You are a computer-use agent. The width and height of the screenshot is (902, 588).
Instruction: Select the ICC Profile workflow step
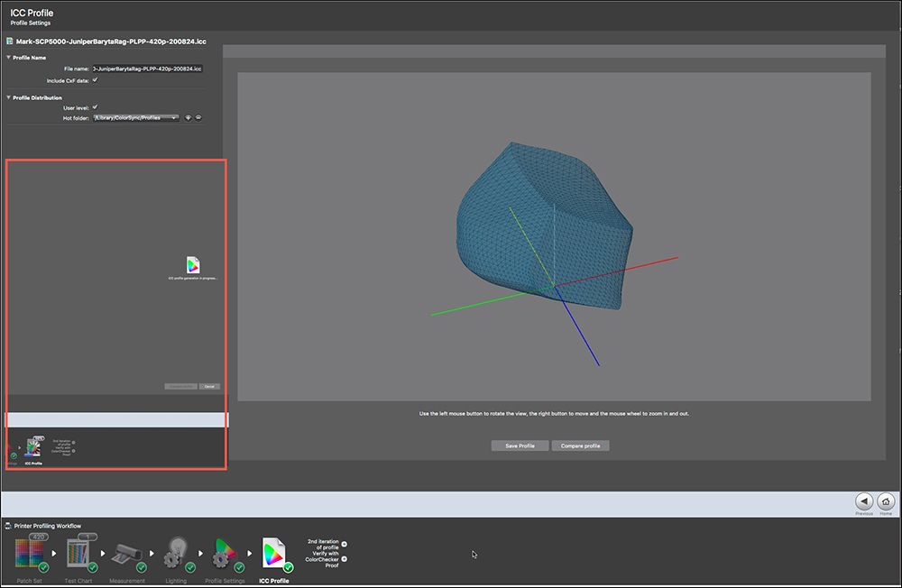(273, 554)
